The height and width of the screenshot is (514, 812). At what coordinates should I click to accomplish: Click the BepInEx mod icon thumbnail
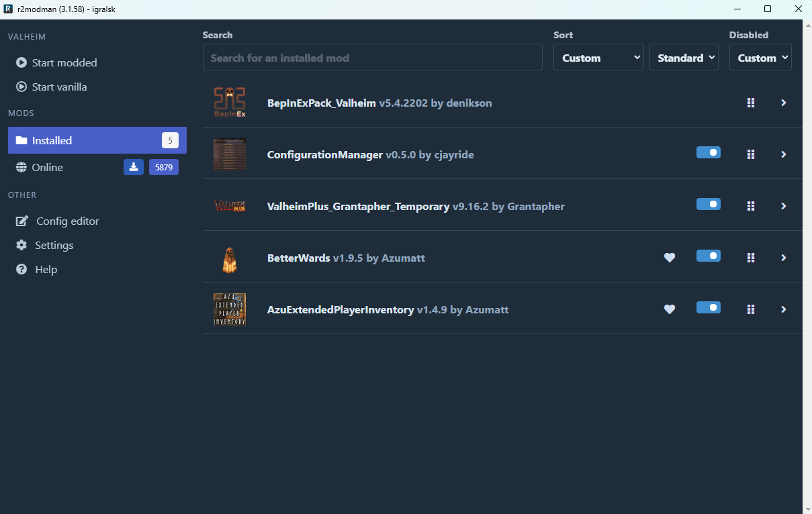(230, 103)
